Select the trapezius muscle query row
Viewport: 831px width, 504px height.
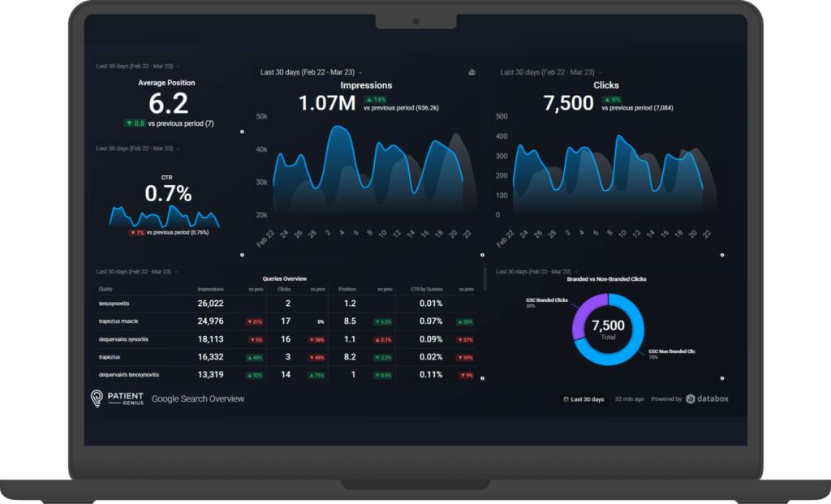117,321
